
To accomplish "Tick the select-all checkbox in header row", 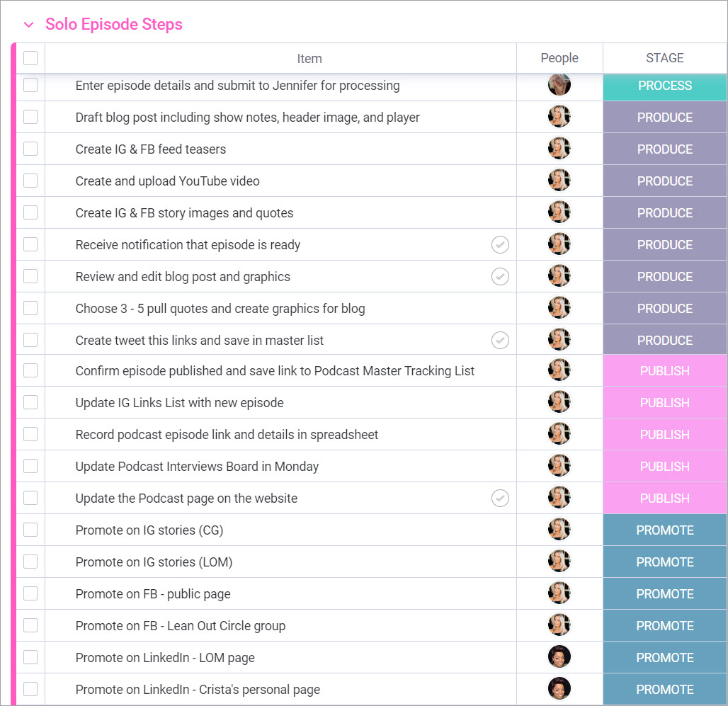I will click(30, 58).
